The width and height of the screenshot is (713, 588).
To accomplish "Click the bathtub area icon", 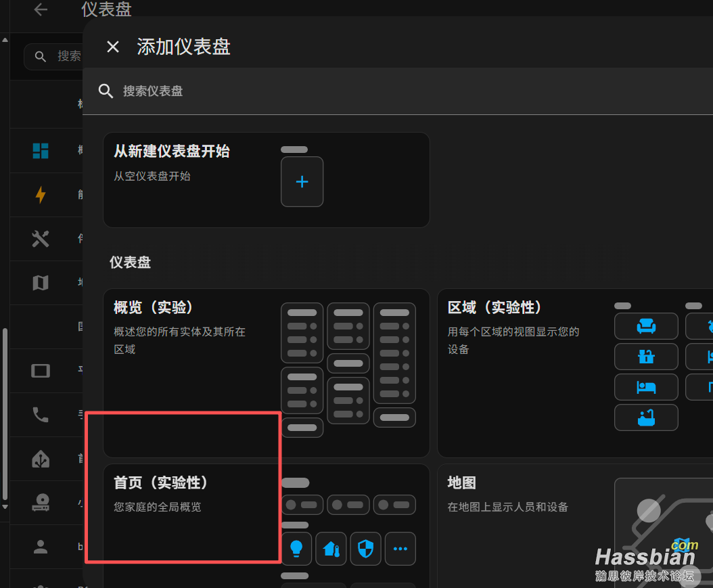I will point(646,417).
